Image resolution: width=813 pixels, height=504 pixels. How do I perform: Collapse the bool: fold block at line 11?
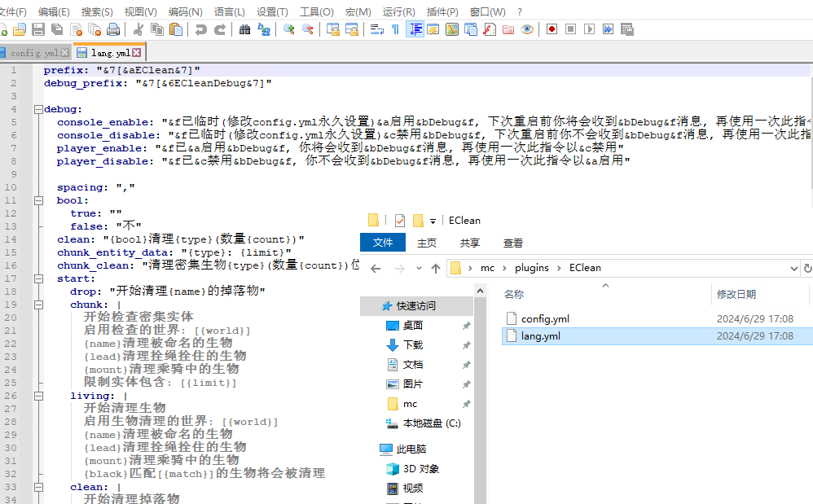(x=38, y=200)
